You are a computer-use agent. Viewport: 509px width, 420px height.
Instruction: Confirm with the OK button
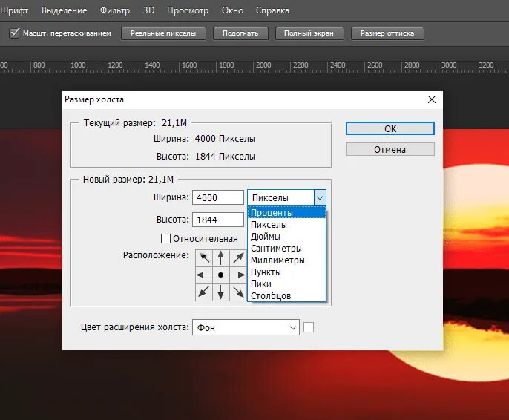tap(390, 128)
